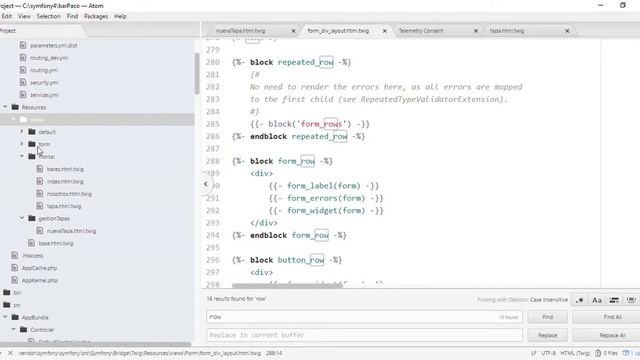Click the default folder icon
The height and width of the screenshot is (360, 640).
[x=32, y=131]
